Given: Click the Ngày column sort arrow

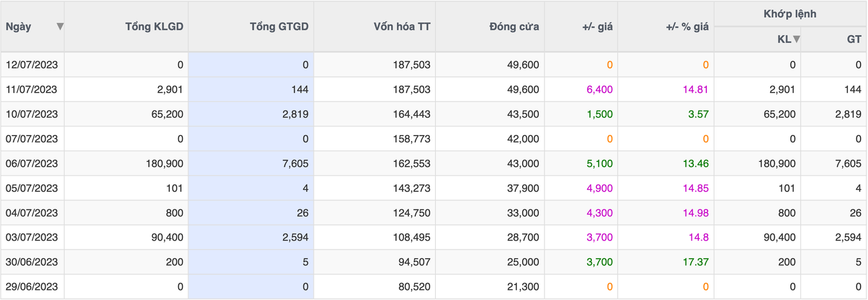Looking at the screenshot, I should click(x=60, y=26).
